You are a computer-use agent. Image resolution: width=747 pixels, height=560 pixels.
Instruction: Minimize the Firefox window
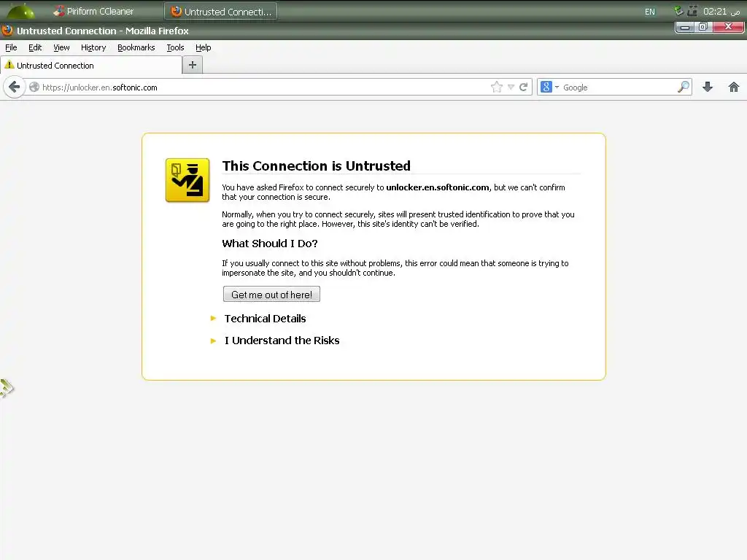pyautogui.click(x=685, y=27)
